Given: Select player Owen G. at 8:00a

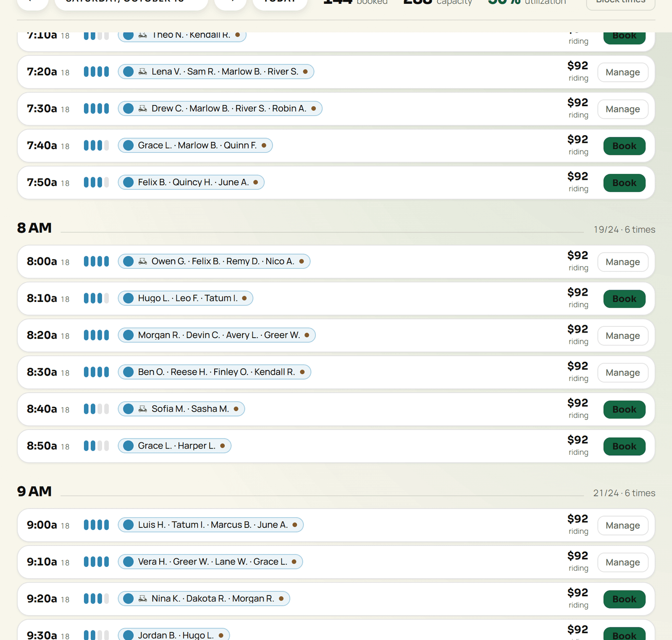Looking at the screenshot, I should (168, 261).
